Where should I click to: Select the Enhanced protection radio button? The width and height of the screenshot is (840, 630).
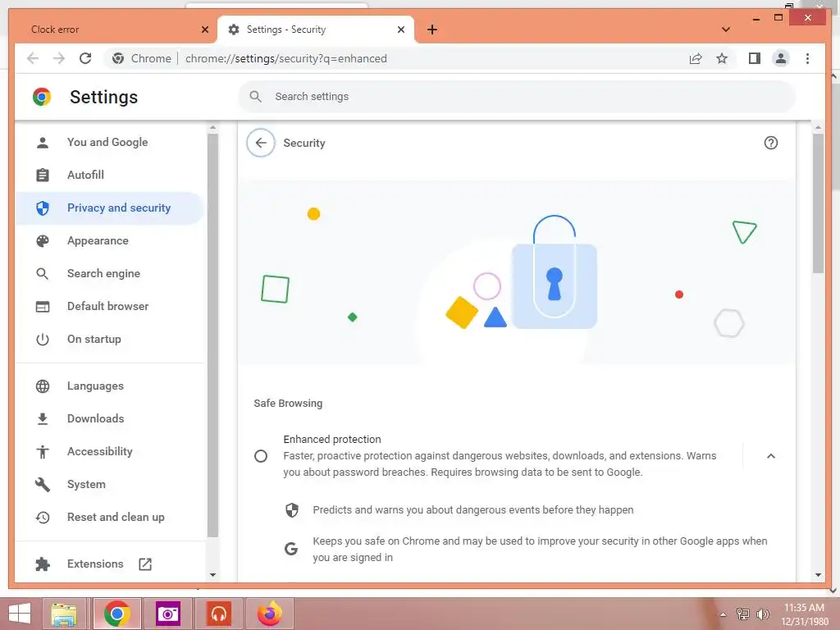tap(261, 456)
